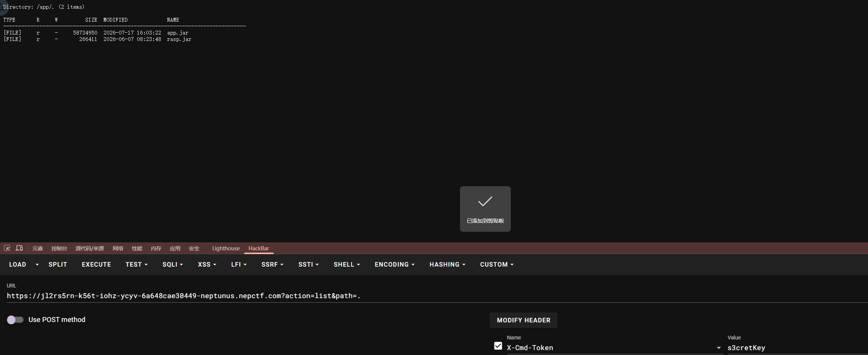
Task: Click the date 2026-06-07 08:23:48
Action: coord(132,39)
